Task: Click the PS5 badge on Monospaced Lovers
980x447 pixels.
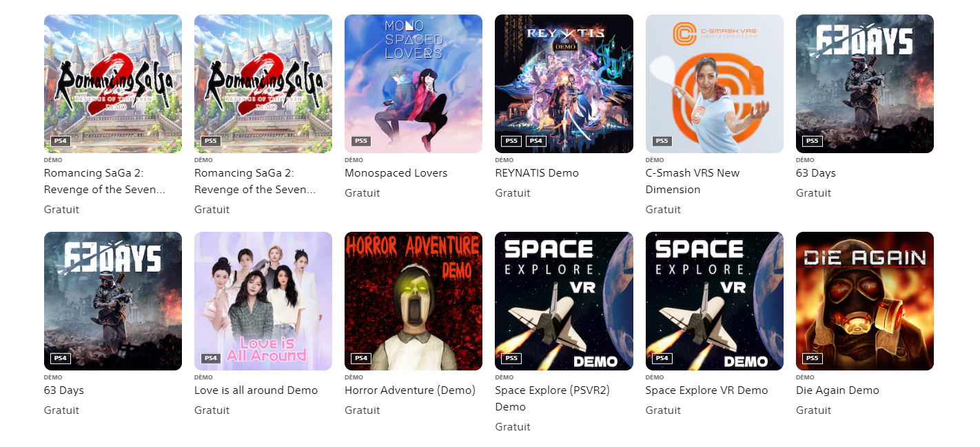Action: [361, 141]
